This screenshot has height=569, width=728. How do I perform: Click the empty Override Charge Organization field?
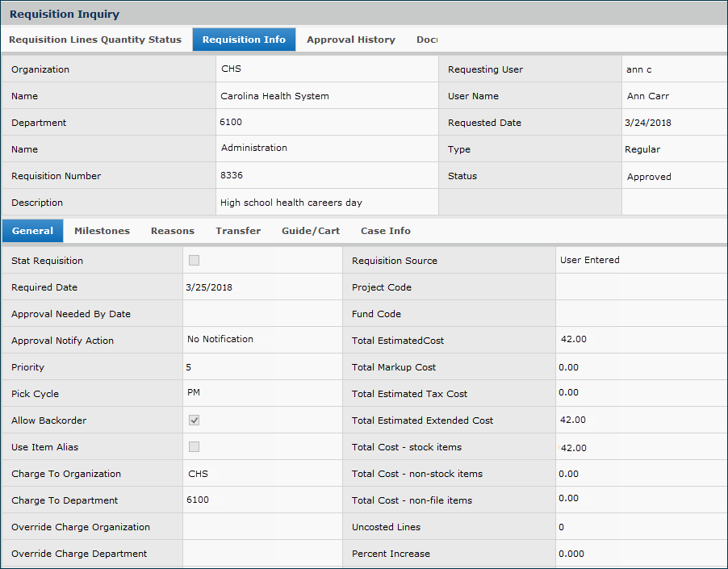[262, 527]
